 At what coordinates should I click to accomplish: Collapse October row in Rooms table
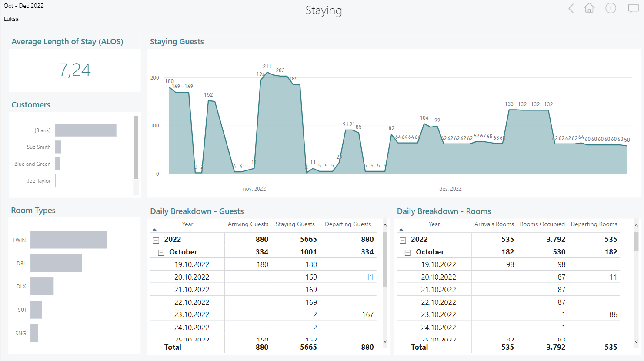[x=408, y=252]
